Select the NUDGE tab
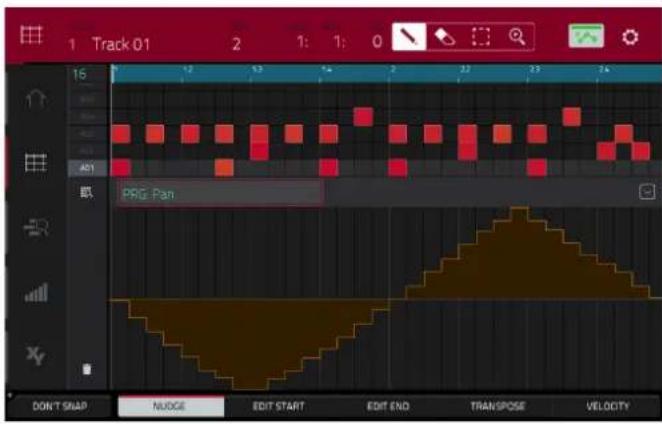This screenshot has width=662, height=424. pos(171,406)
